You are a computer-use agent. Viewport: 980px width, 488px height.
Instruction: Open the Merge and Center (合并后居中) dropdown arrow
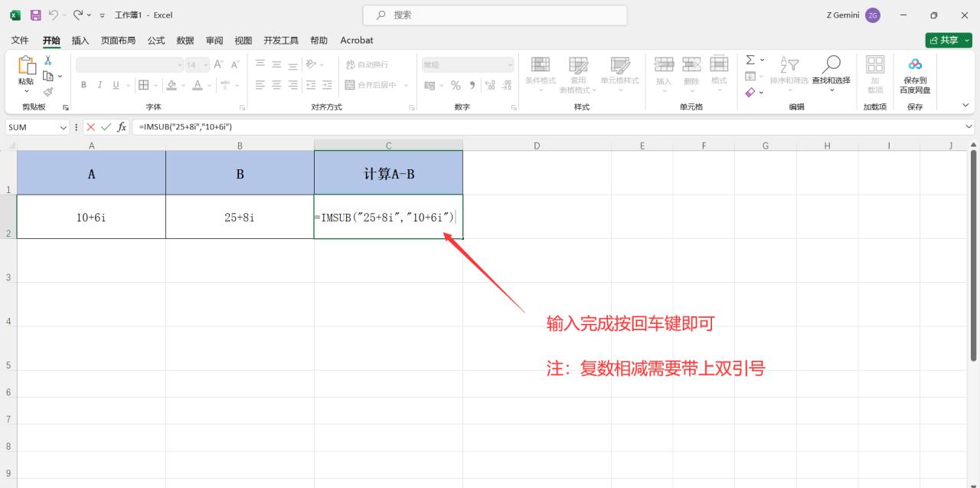tap(407, 85)
